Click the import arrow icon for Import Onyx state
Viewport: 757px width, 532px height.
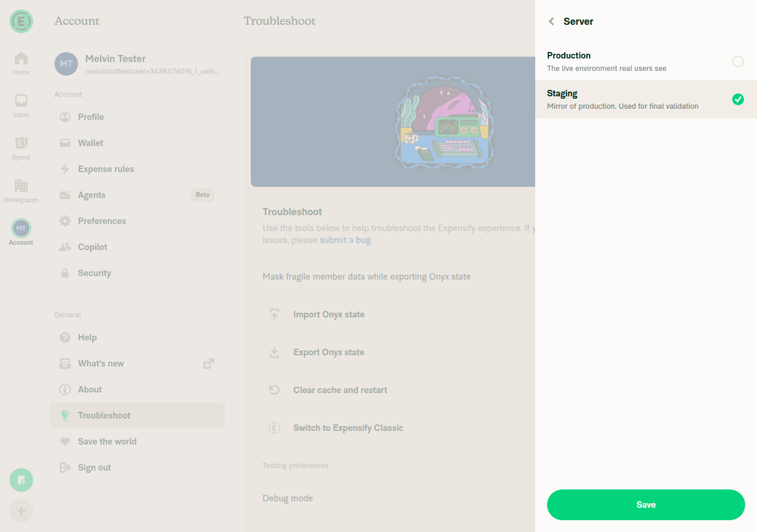[274, 314]
